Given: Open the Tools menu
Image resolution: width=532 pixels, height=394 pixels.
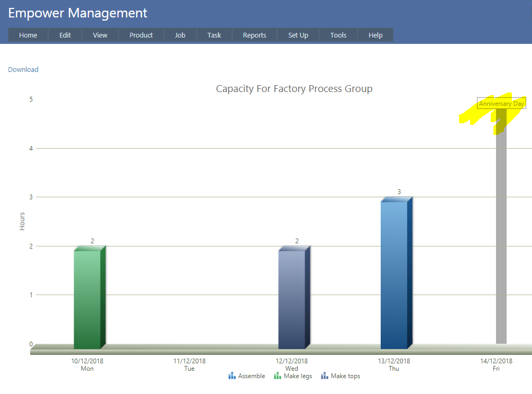Looking at the screenshot, I should 338,35.
